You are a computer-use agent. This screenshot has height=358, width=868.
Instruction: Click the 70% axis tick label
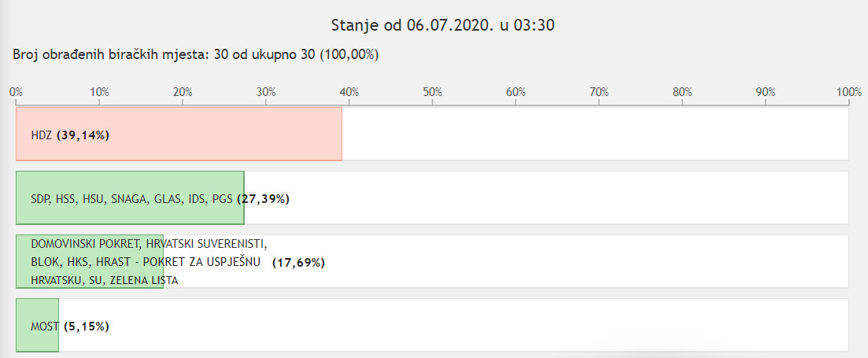click(599, 92)
